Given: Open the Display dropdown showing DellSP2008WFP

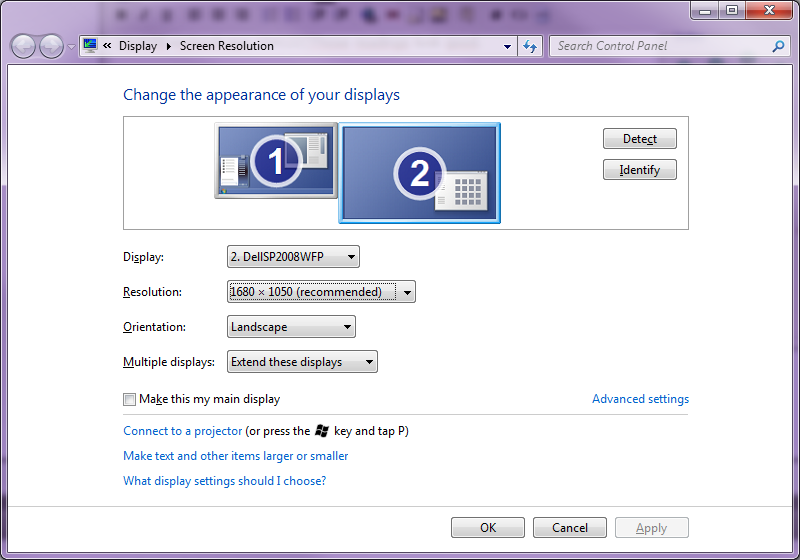Looking at the screenshot, I should click(293, 257).
